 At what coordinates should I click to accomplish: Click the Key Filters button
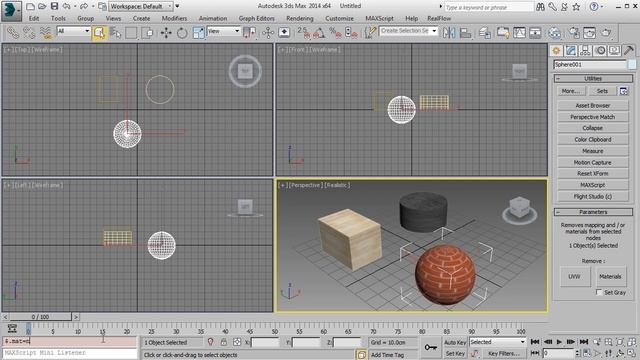point(504,353)
